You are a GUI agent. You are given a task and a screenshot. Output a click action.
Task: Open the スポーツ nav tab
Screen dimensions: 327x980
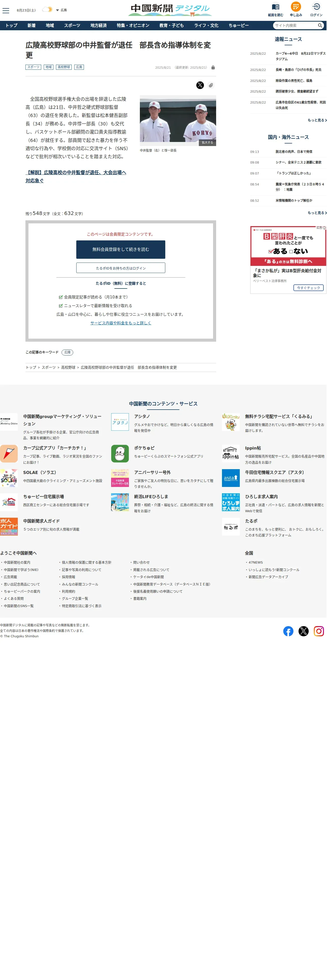(x=72, y=25)
